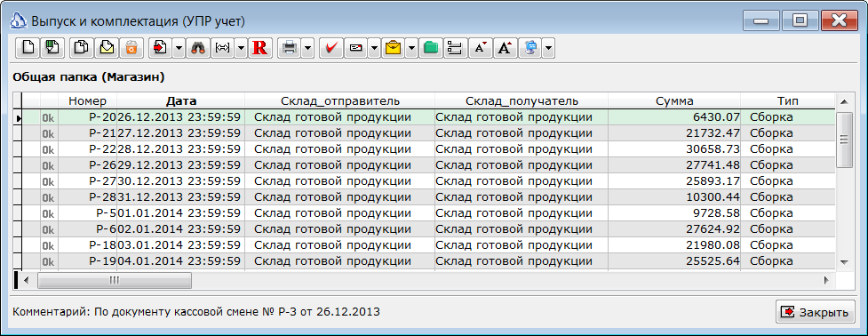This screenshot has width=868, height=336.
Task: Create a new document with blank page icon
Action: point(28,48)
